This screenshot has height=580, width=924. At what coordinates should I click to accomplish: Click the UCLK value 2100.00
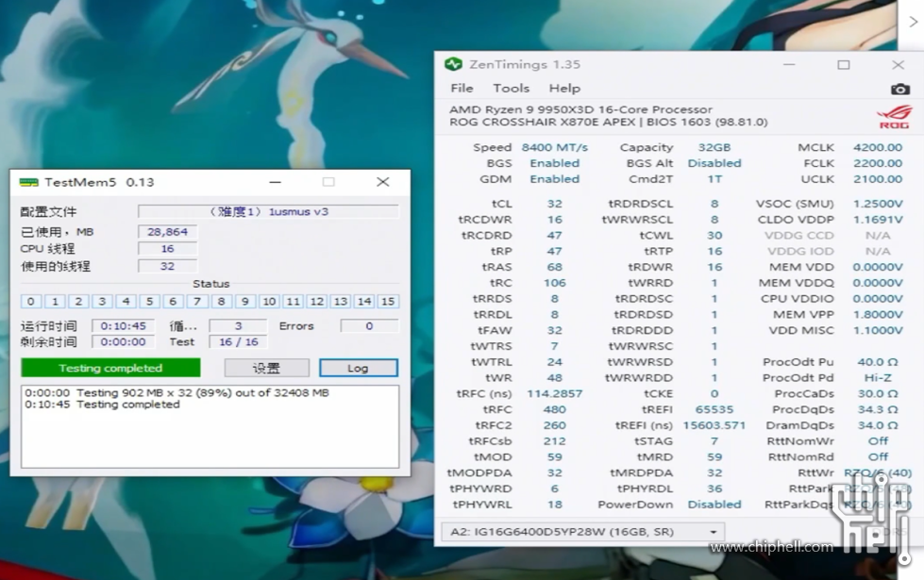(x=878, y=179)
